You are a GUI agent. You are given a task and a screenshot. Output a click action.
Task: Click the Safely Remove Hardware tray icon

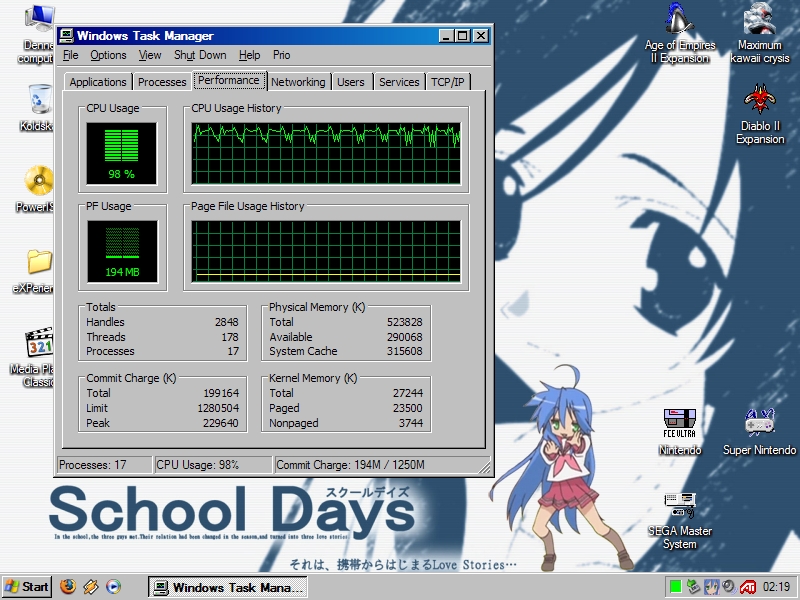click(x=693, y=587)
